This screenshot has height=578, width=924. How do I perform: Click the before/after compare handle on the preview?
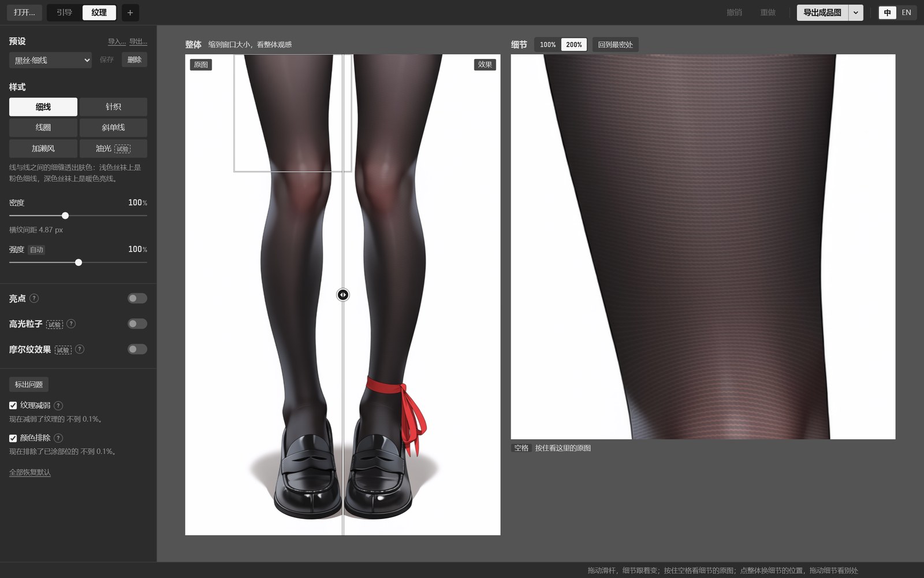click(x=343, y=295)
